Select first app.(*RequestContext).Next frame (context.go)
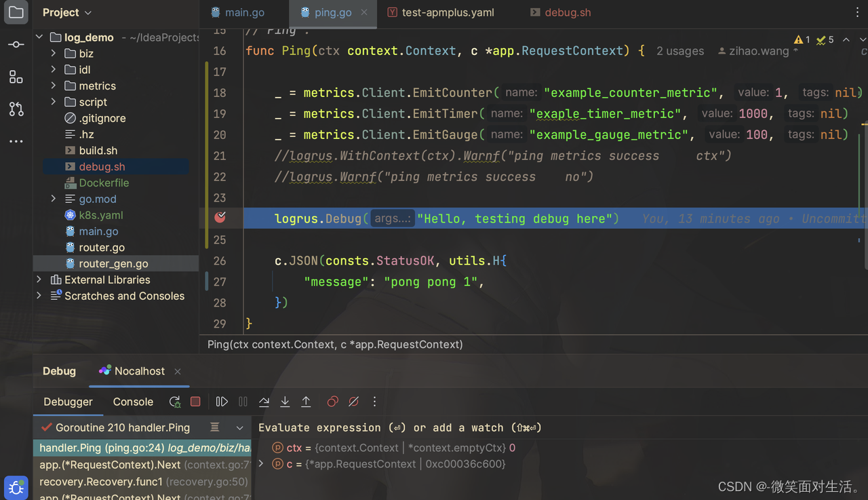868x500 pixels. [x=142, y=465]
